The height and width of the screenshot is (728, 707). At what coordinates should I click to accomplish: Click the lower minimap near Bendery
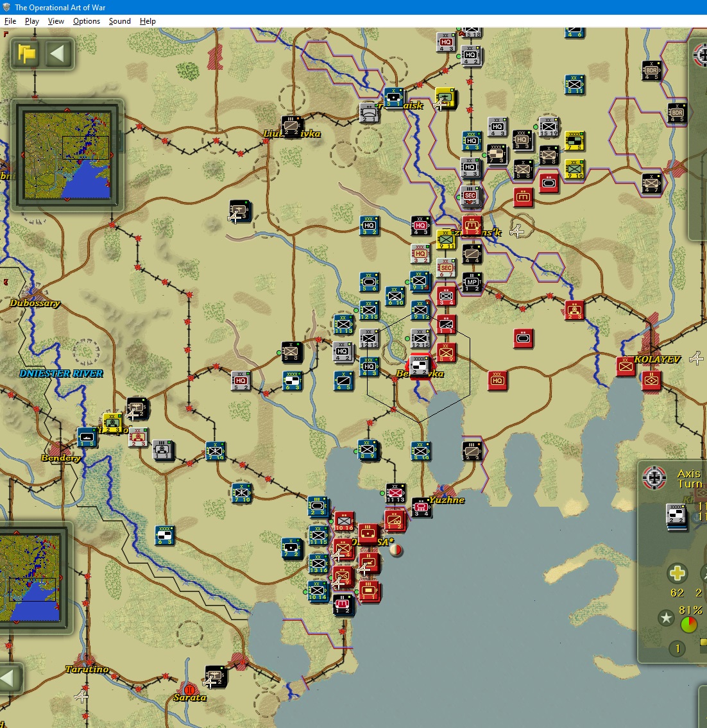[31, 577]
